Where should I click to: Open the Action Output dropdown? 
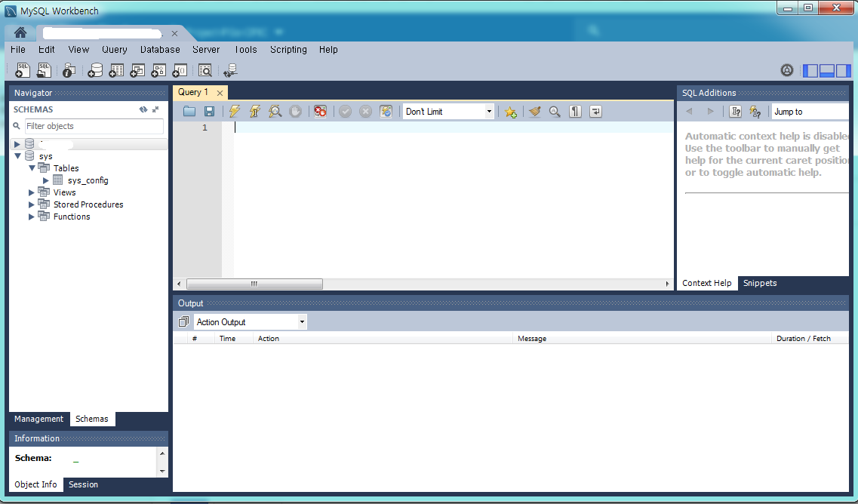point(251,322)
